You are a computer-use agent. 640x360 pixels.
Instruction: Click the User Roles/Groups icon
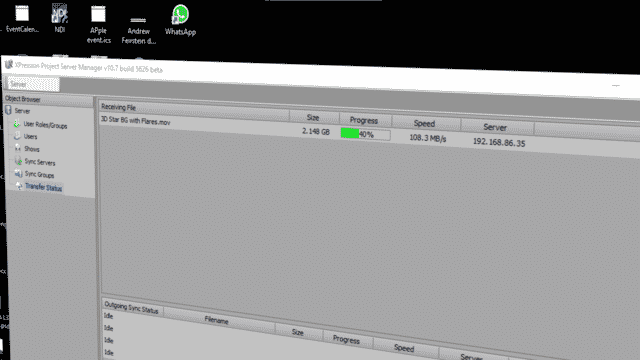(x=17, y=123)
